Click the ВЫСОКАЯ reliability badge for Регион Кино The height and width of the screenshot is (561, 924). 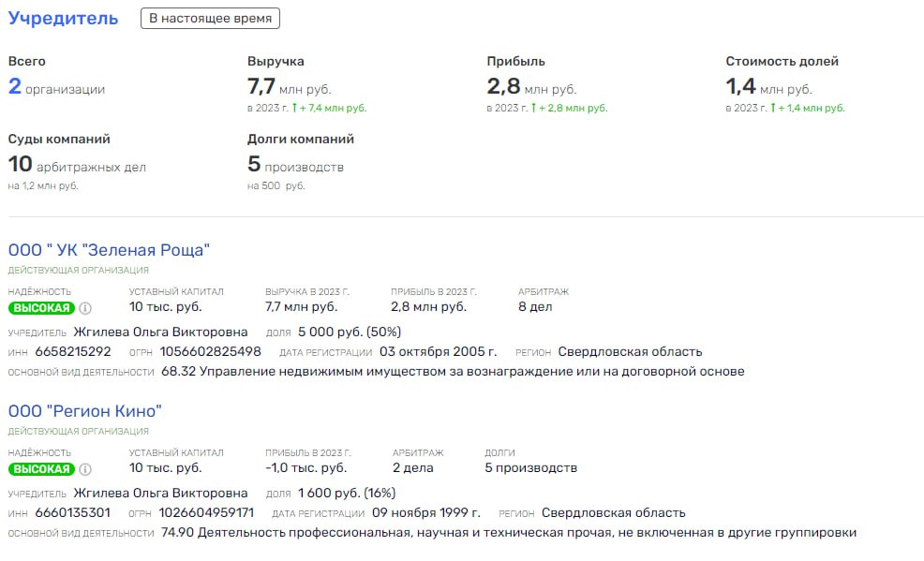coord(41,469)
